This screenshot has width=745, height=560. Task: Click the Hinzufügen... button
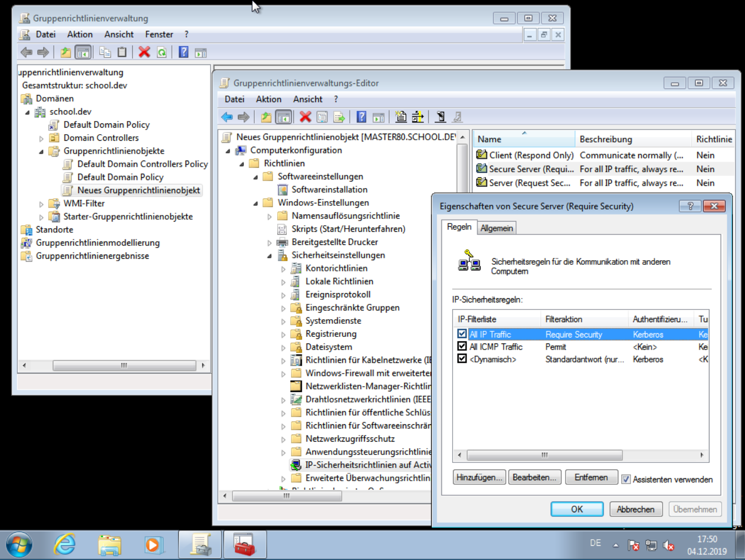coord(479,478)
